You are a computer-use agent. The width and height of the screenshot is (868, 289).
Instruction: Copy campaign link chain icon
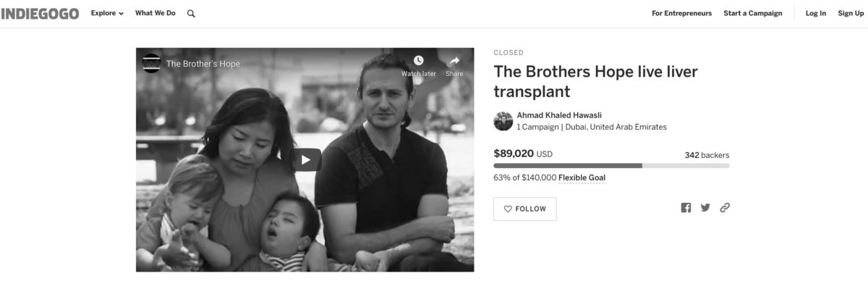pos(725,208)
